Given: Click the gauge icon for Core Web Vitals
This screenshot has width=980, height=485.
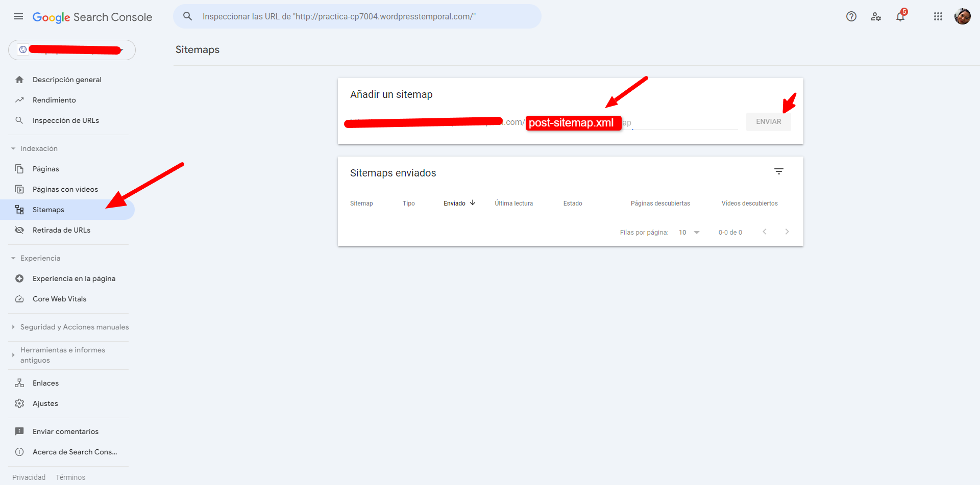Looking at the screenshot, I should (x=19, y=299).
